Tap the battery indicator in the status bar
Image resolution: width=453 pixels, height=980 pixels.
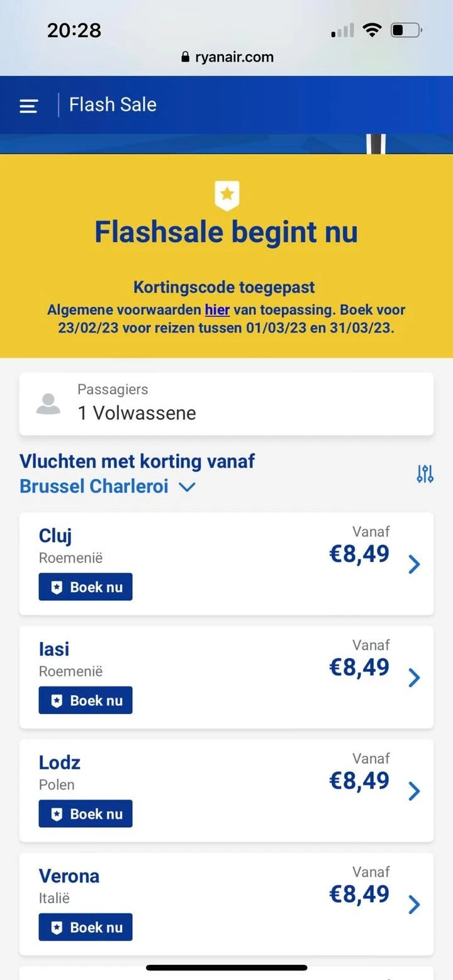[x=406, y=29]
